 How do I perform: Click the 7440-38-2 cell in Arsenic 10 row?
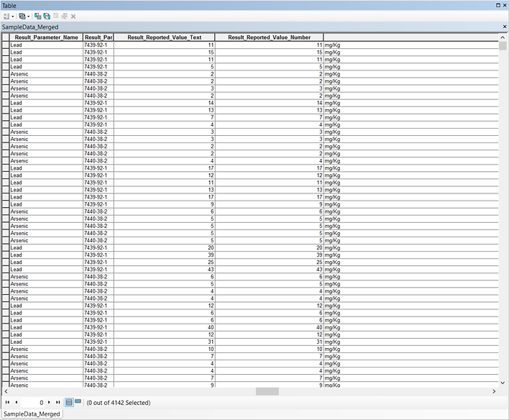click(x=98, y=350)
